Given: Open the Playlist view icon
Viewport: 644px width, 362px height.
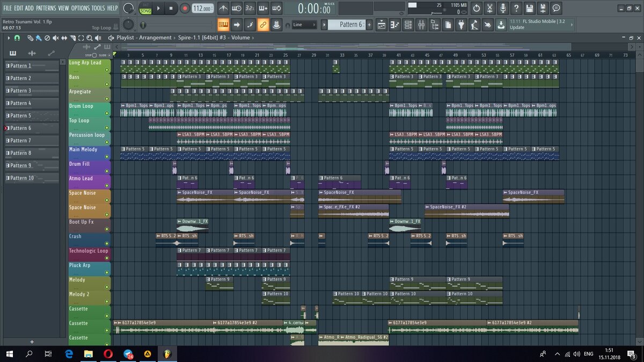Looking at the screenshot, I should pyautogui.click(x=382, y=25).
